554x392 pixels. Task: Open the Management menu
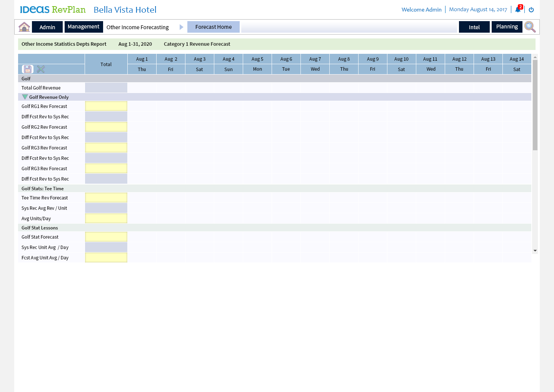(x=83, y=27)
